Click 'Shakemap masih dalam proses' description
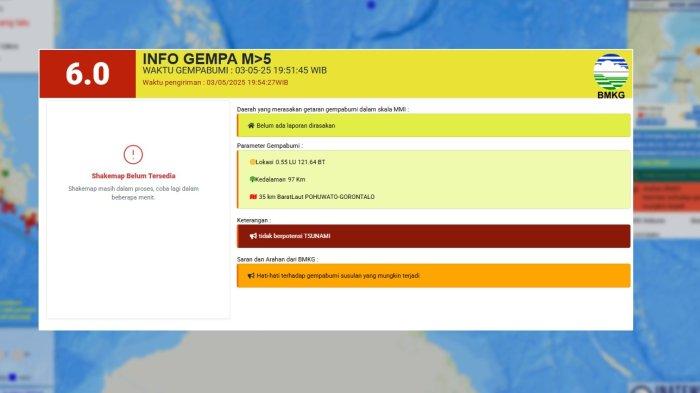This screenshot has width=700, height=393. tap(133, 193)
